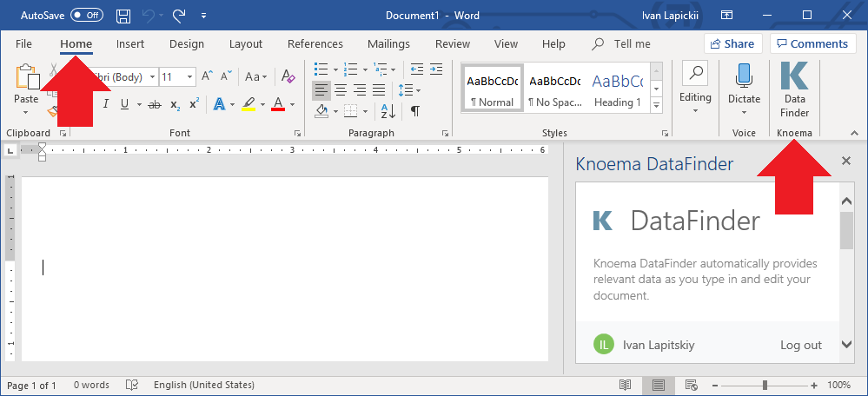The image size is (868, 396).
Task: Open font color dropdown arrow
Action: 292,104
